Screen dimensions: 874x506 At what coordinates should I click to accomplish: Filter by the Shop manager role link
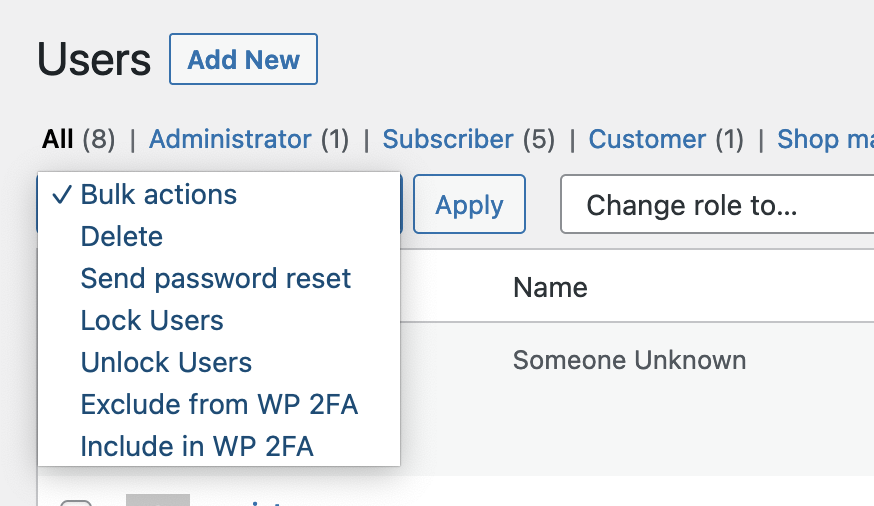(824, 139)
